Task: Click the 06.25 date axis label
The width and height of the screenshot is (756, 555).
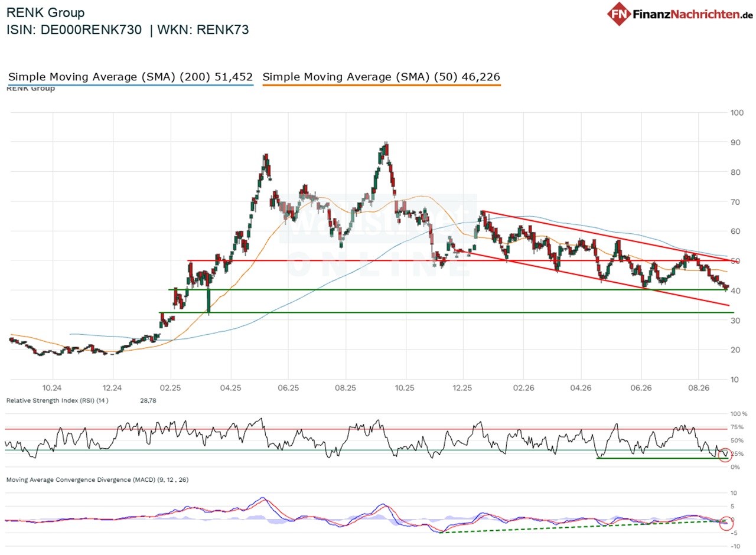Action: click(287, 388)
